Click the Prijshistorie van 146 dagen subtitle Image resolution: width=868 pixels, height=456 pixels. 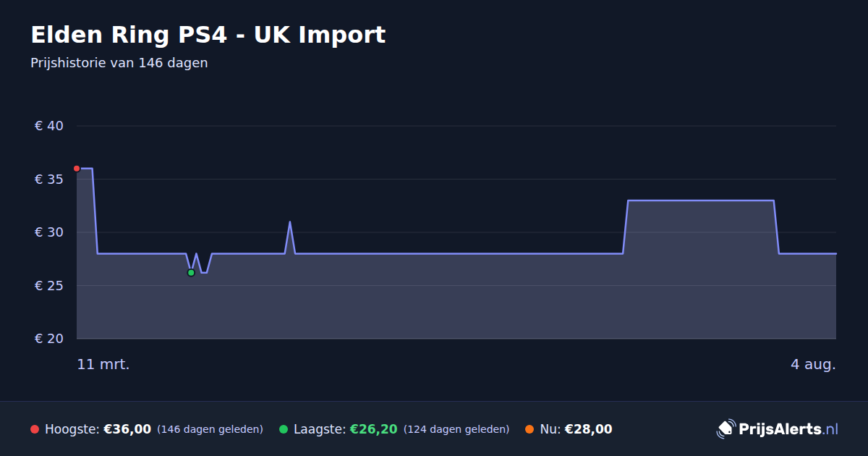coord(119,63)
